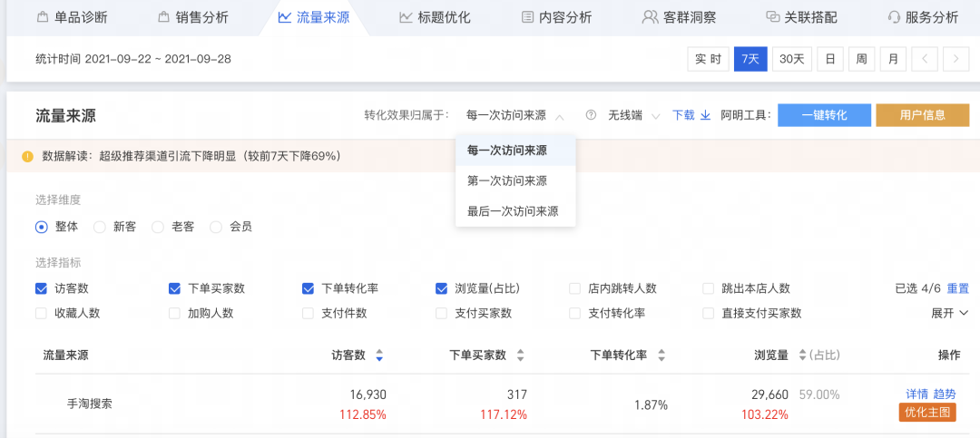Screen dimensions: 980x438
Task: Choose the 30天 time range
Action: (792, 59)
